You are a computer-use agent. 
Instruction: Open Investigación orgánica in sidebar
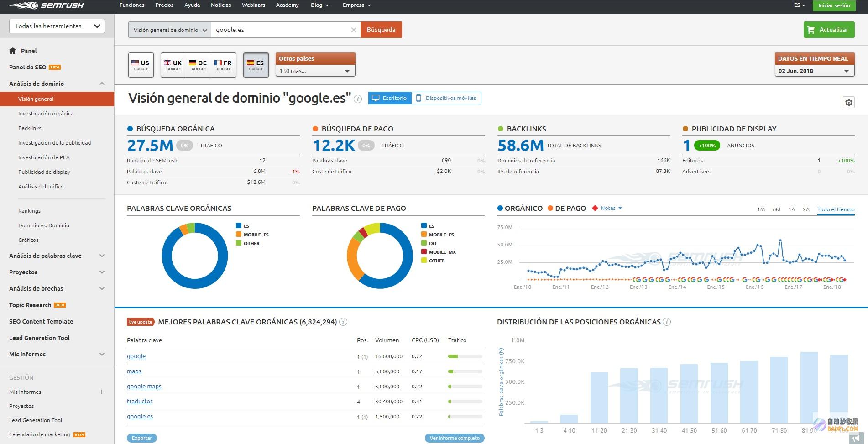point(46,114)
